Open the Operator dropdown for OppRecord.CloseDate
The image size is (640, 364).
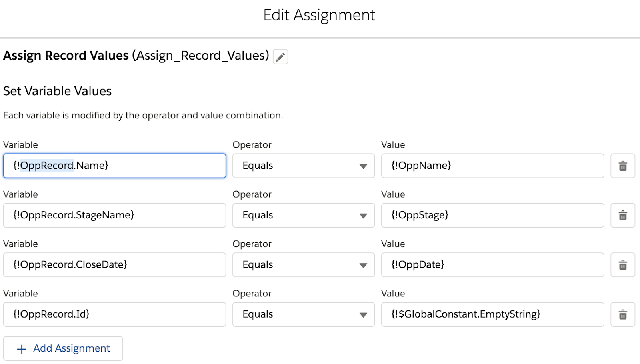click(x=303, y=265)
